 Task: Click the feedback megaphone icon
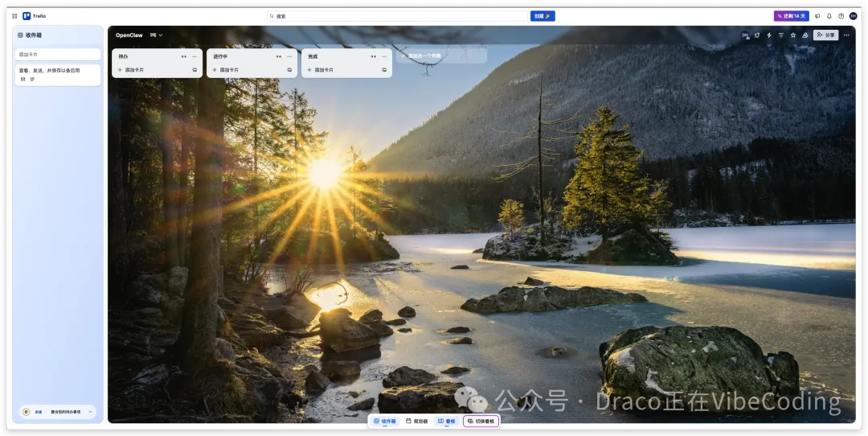click(817, 16)
